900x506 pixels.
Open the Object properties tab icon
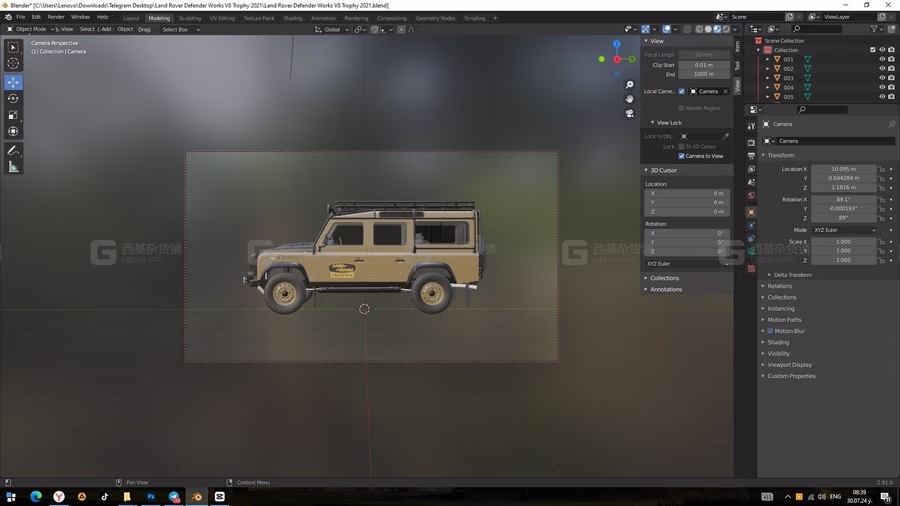tap(751, 212)
